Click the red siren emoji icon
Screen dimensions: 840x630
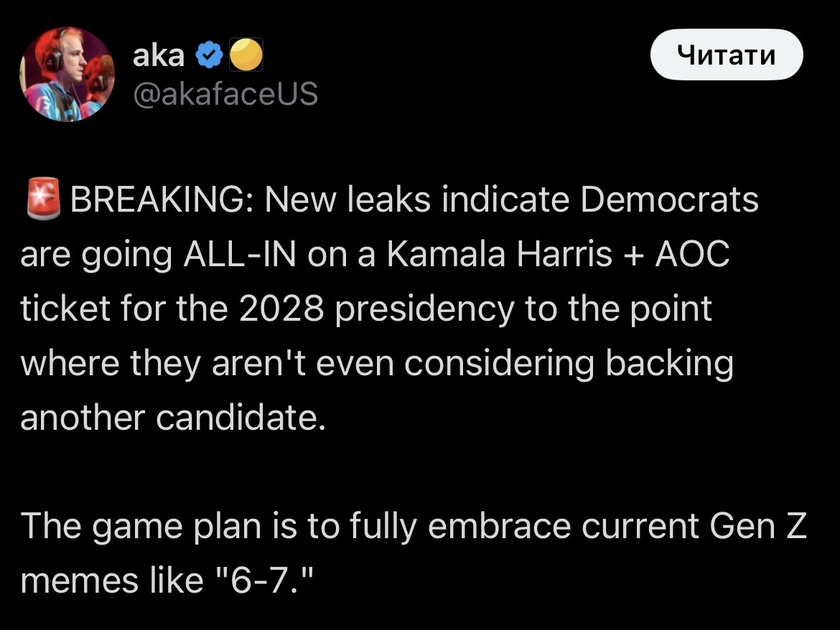(x=42, y=199)
